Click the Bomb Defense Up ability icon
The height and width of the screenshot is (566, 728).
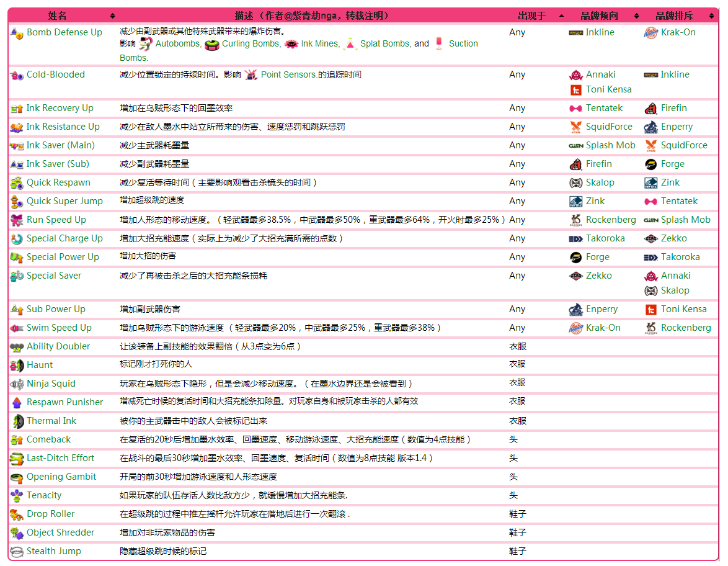click(17, 34)
